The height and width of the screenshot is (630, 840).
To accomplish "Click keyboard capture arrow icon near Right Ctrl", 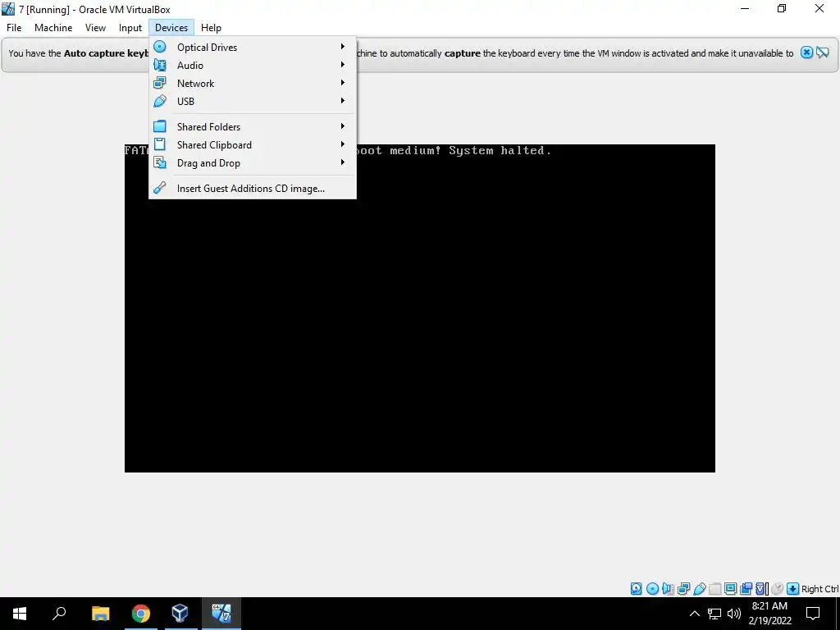I will click(x=793, y=589).
